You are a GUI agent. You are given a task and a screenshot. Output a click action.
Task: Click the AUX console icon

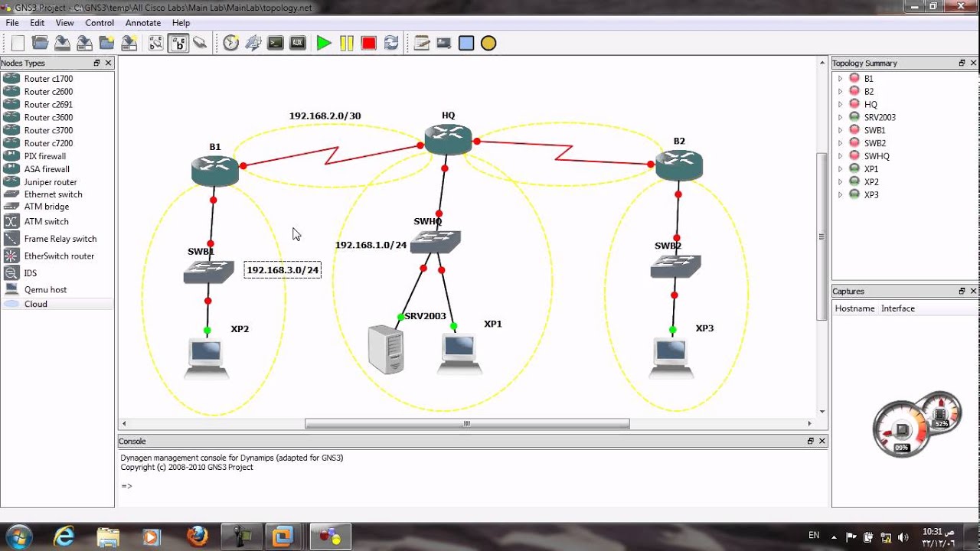298,43
